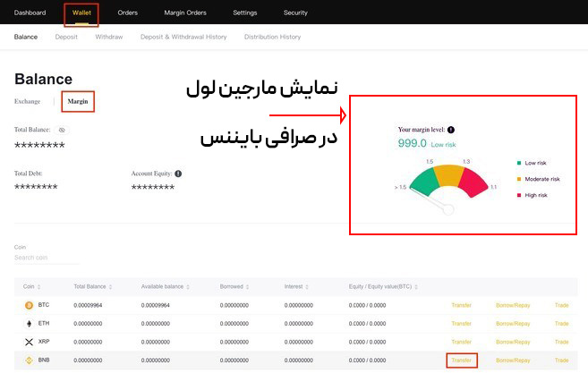This screenshot has height=373, width=588.
Task: Go to Deposit & Withdrawal History tab
Action: tap(183, 38)
